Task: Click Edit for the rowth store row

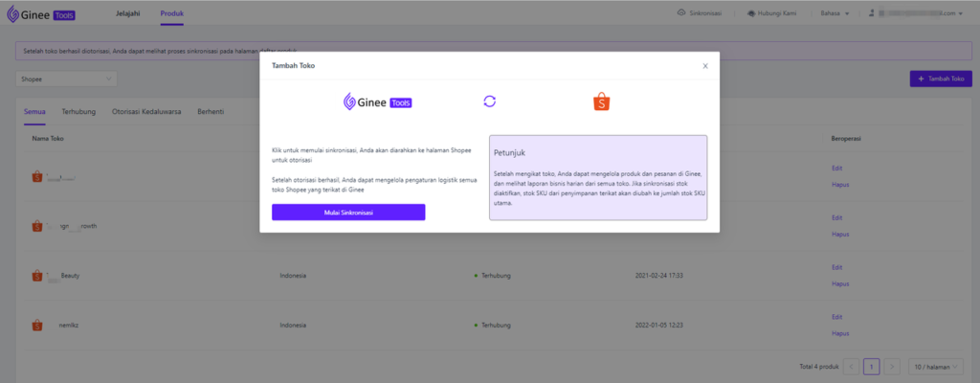Action: click(x=836, y=217)
